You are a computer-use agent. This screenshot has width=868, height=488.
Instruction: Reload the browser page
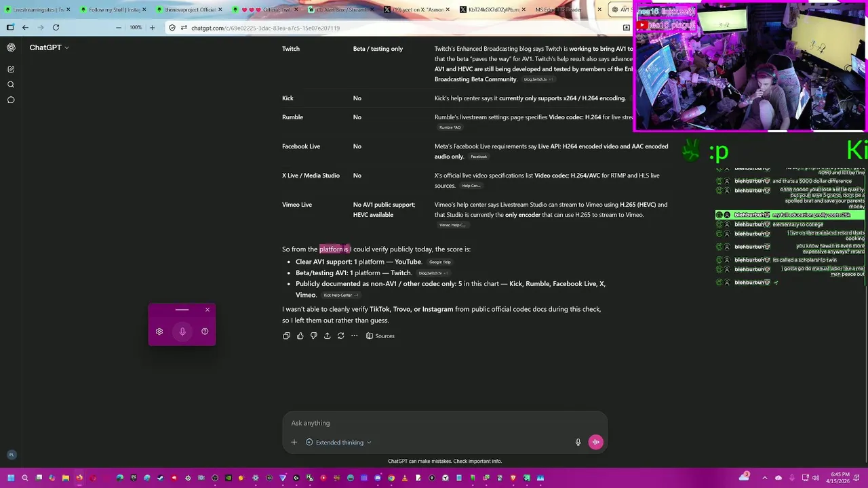[x=56, y=28]
